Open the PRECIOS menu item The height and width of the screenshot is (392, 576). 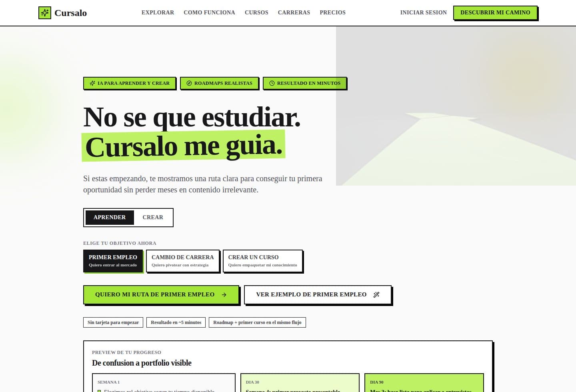(x=332, y=12)
